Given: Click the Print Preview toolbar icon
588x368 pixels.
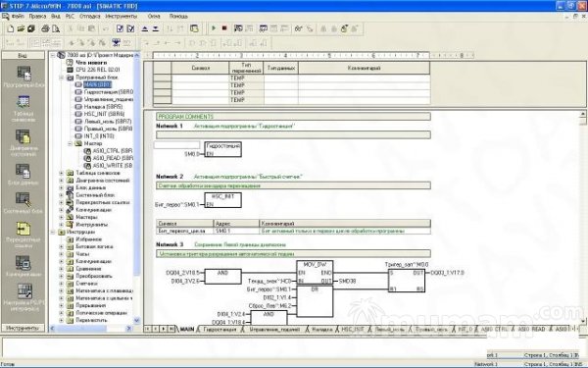Looking at the screenshot, I should (x=56, y=28).
